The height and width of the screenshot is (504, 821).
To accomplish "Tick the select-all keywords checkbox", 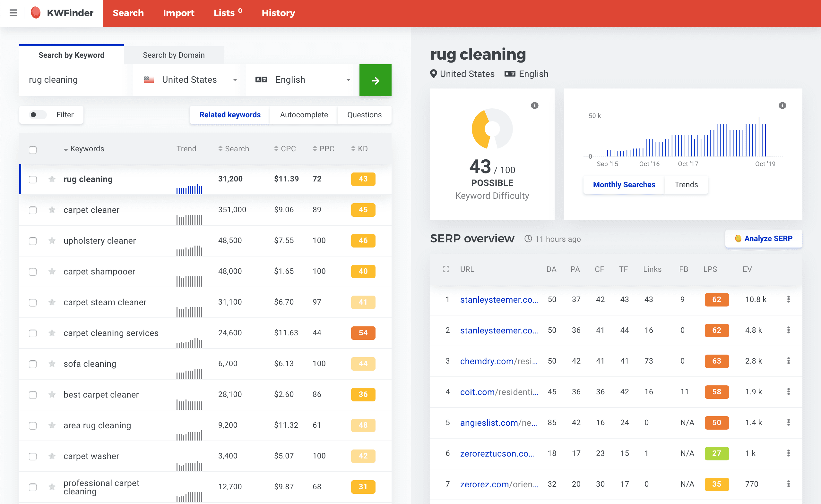I will point(33,150).
